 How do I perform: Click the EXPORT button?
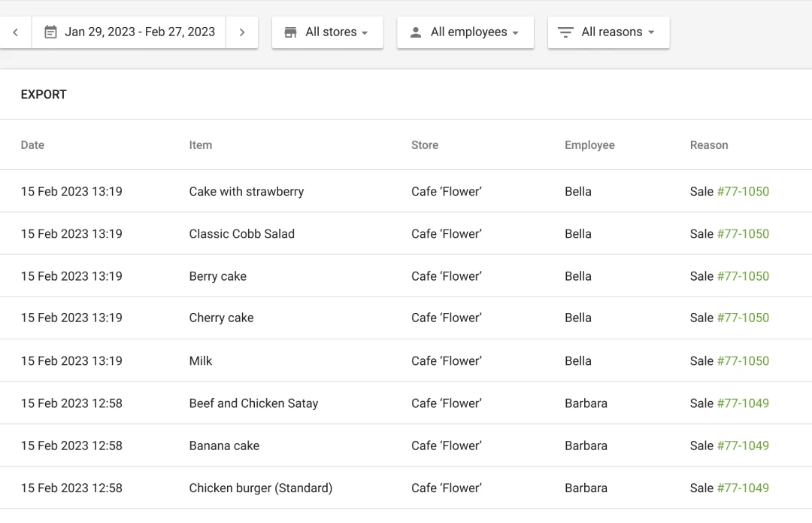(x=44, y=94)
